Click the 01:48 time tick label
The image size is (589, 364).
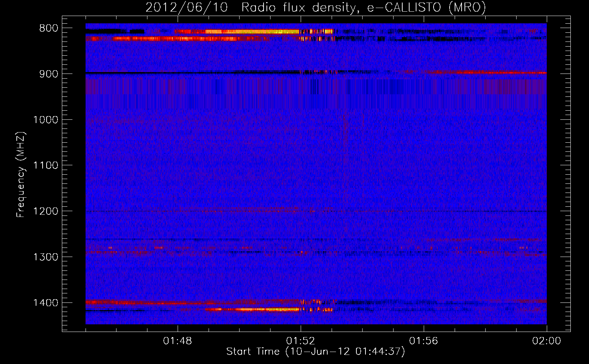tap(178, 341)
